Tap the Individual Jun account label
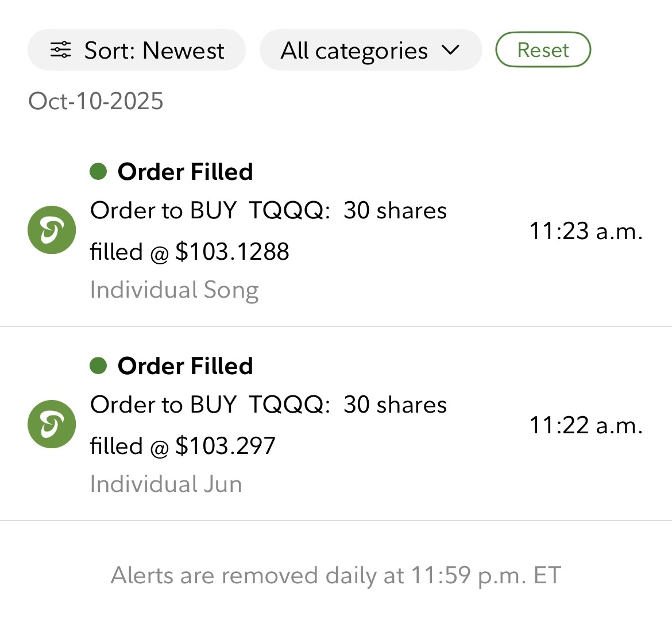The width and height of the screenshot is (672, 635). (166, 484)
